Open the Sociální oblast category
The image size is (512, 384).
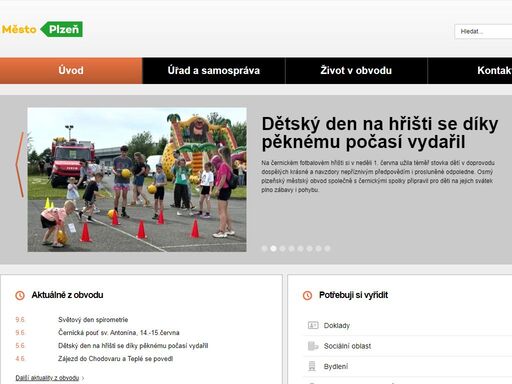pyautogui.click(x=347, y=346)
